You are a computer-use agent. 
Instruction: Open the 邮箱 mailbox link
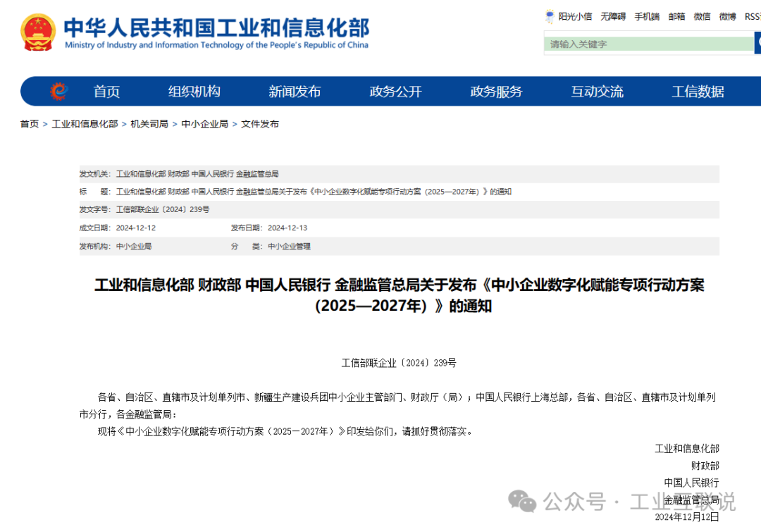click(x=676, y=16)
